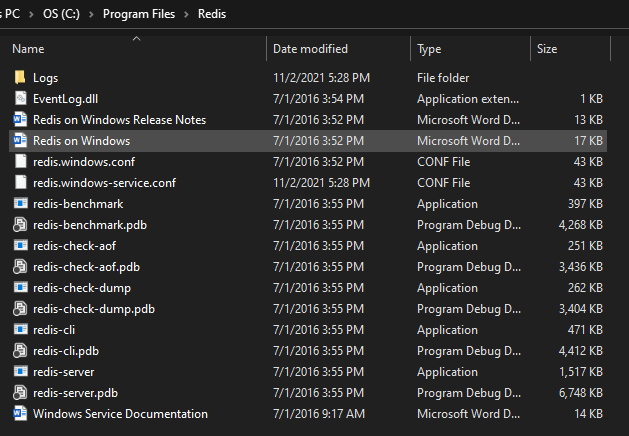This screenshot has height=436, width=629.
Task: Select the redis-check-dump.pdb file name
Action: click(x=94, y=309)
